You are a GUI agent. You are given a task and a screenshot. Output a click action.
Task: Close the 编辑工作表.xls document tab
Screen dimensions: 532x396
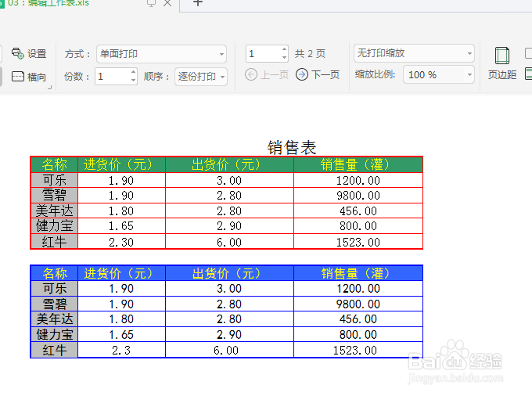(x=167, y=3)
